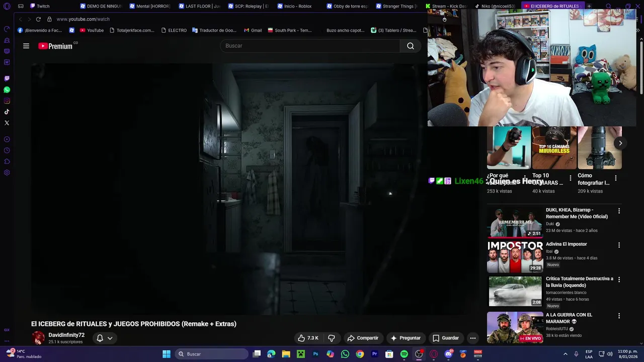Open WhatsApp from the Opera sidebar

tap(7, 89)
